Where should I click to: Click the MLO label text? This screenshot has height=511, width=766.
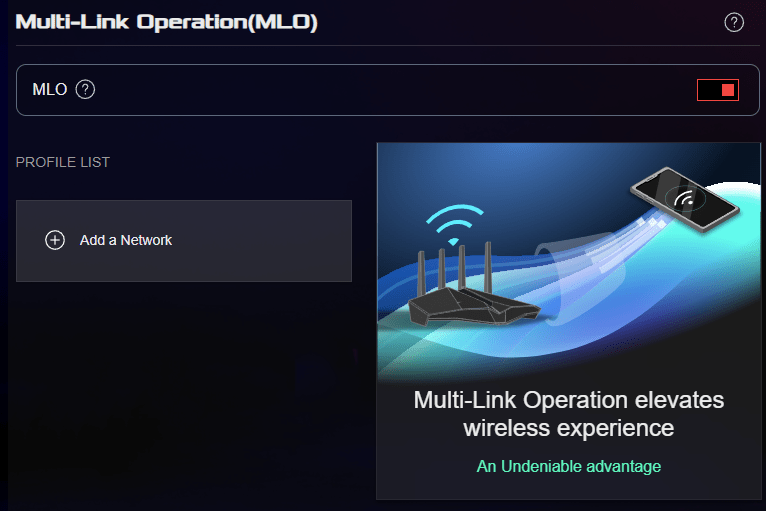point(49,89)
